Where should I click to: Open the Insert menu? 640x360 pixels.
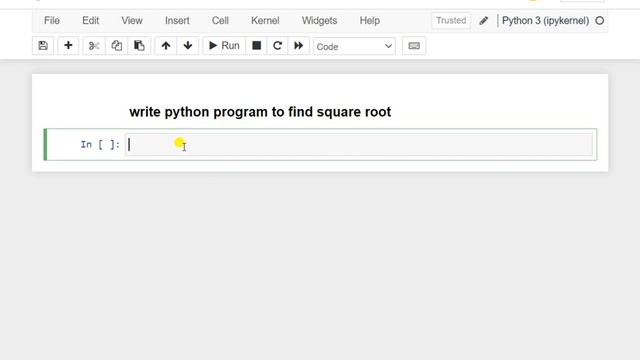point(177,20)
